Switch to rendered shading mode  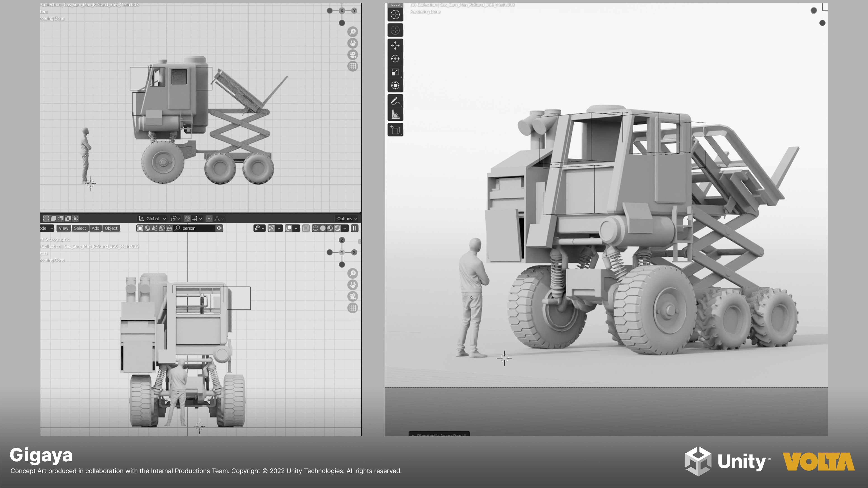(338, 228)
